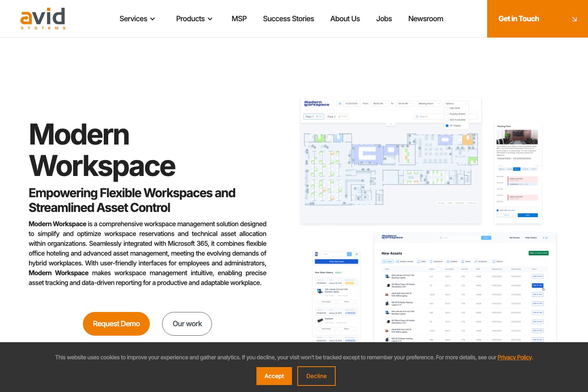This screenshot has height=392, width=588.
Task: Click the Empowering Flexible Workspaces subheading
Action: 132,200
